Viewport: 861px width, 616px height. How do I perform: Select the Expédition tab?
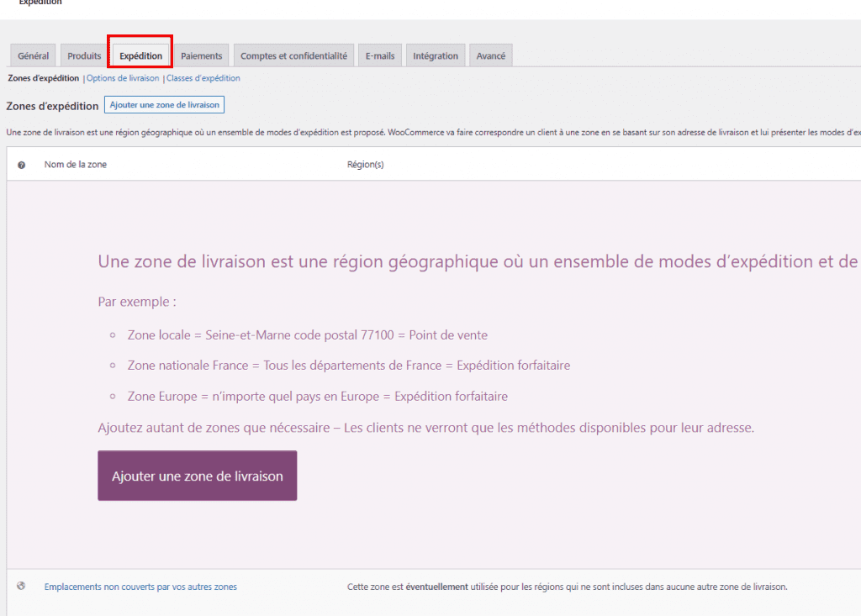pos(140,55)
